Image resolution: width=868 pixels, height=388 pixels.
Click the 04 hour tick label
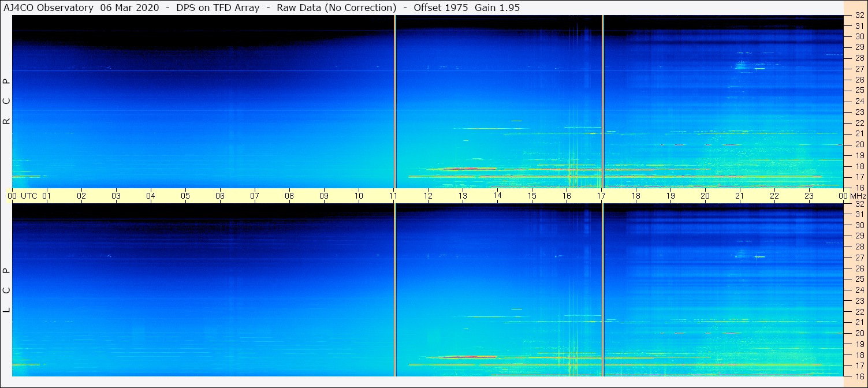[151, 196]
